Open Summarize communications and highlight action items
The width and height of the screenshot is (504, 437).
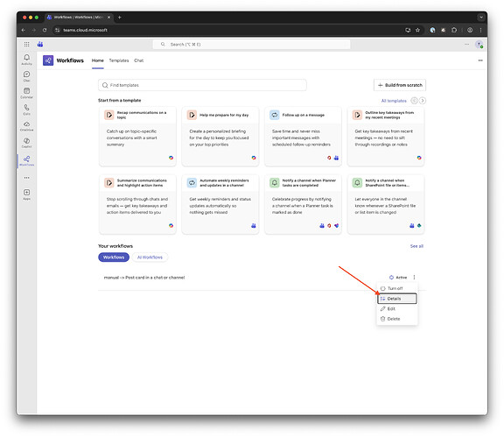(x=137, y=204)
